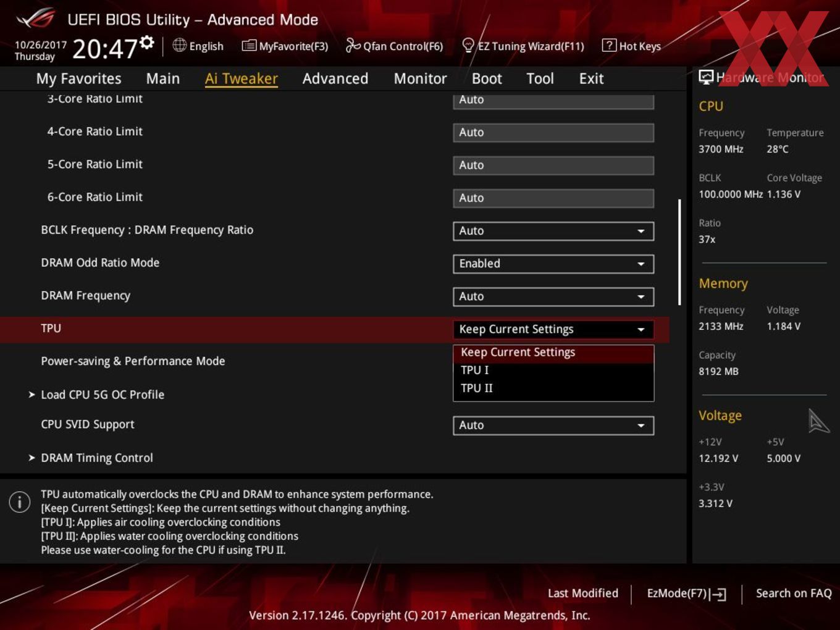Viewport: 840px width, 630px height.
Task: Click the 10/26/2017 date text
Action: pos(40,44)
